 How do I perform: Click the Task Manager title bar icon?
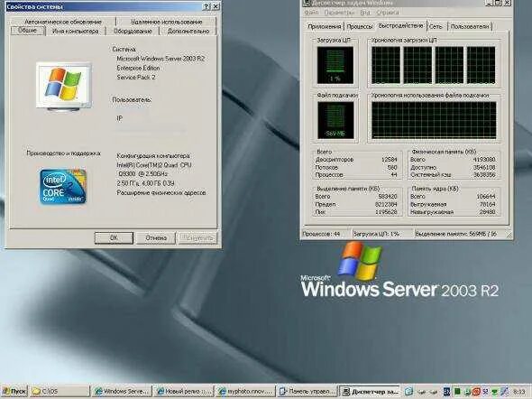click(x=307, y=3)
